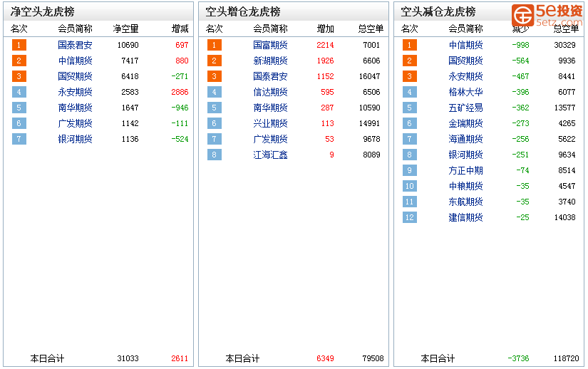Click rank 9 badge beside 方正中期
588x369 pixels.
(410, 170)
